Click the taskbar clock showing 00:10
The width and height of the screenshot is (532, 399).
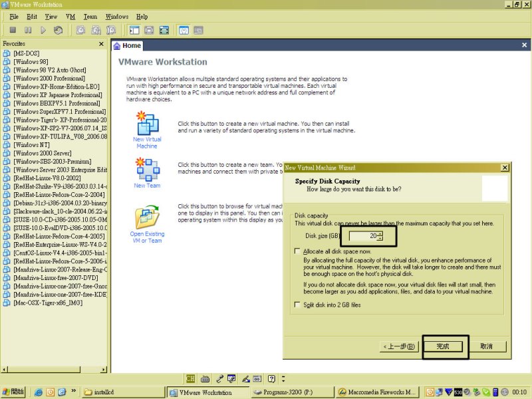tap(519, 392)
